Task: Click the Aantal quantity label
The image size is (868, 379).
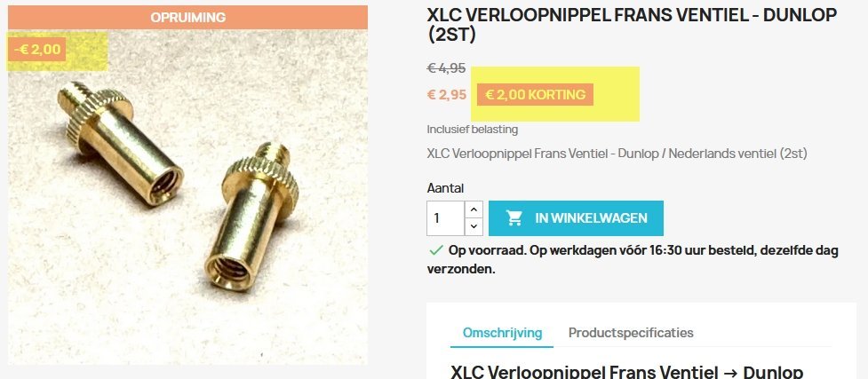Action: (x=445, y=188)
